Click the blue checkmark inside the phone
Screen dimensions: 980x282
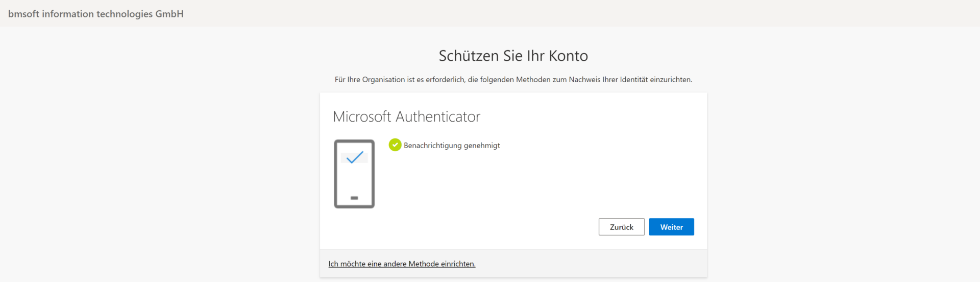coord(354,157)
